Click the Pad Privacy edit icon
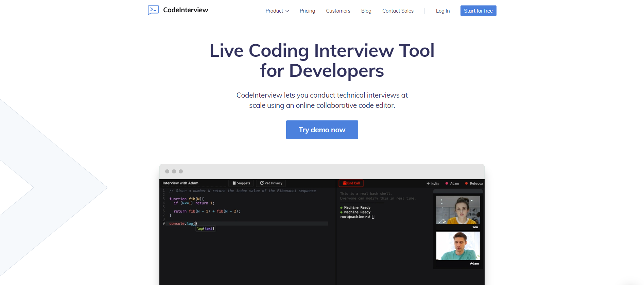This screenshot has width=644, height=285. pyautogui.click(x=262, y=183)
